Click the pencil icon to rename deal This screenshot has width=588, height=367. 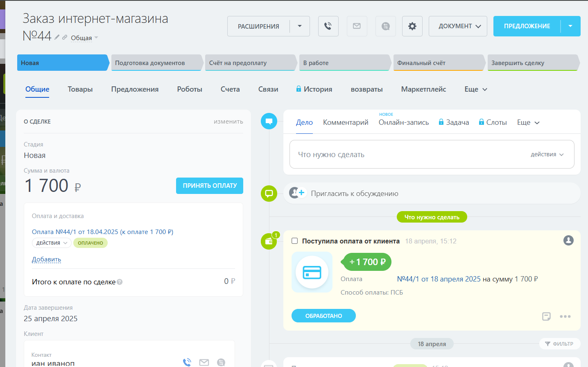(57, 37)
